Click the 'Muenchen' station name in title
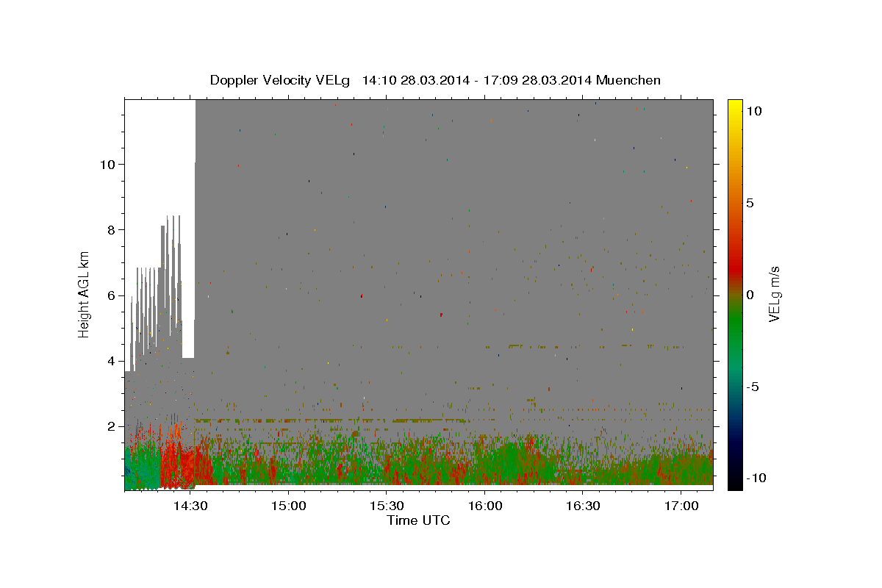The width and height of the screenshot is (882, 588). click(628, 80)
